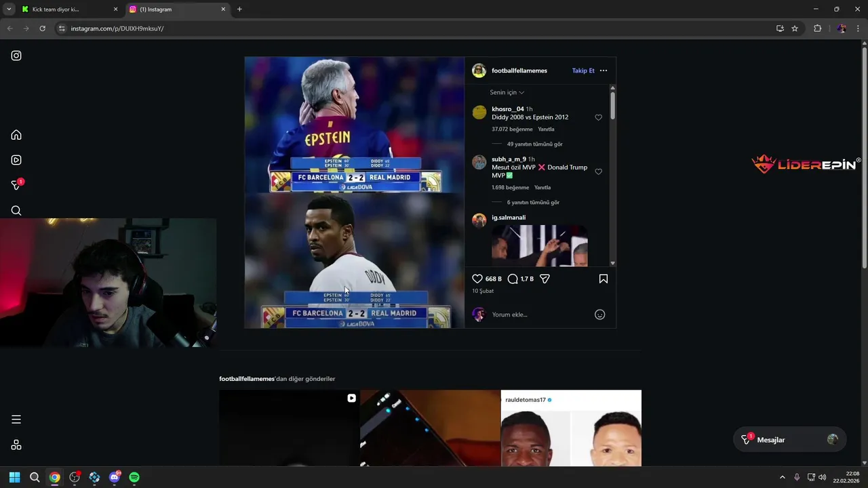Open new browser tab plus button
The height and width of the screenshot is (488, 868).
[x=239, y=9]
